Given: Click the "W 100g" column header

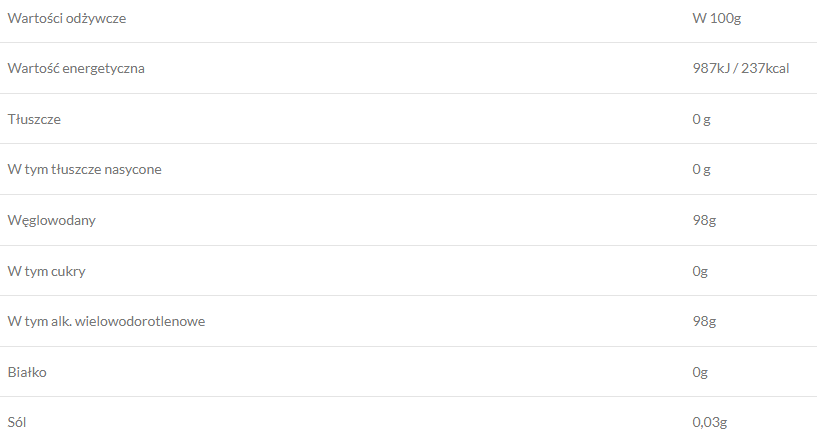Looking at the screenshot, I should [714, 19].
